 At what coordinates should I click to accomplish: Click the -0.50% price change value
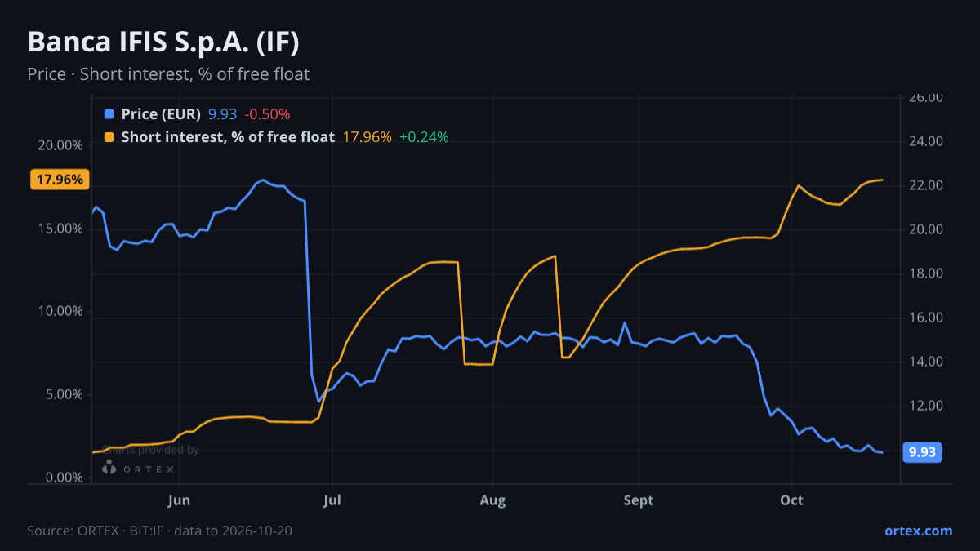[267, 114]
